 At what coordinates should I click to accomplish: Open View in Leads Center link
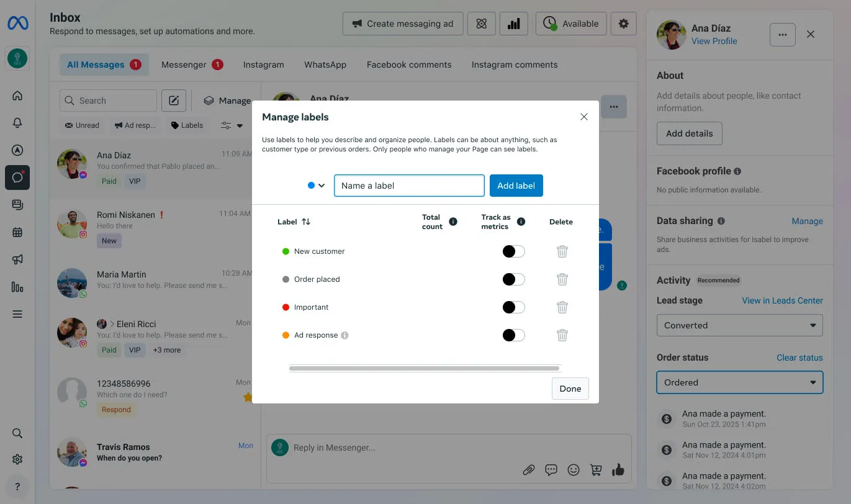[783, 300]
